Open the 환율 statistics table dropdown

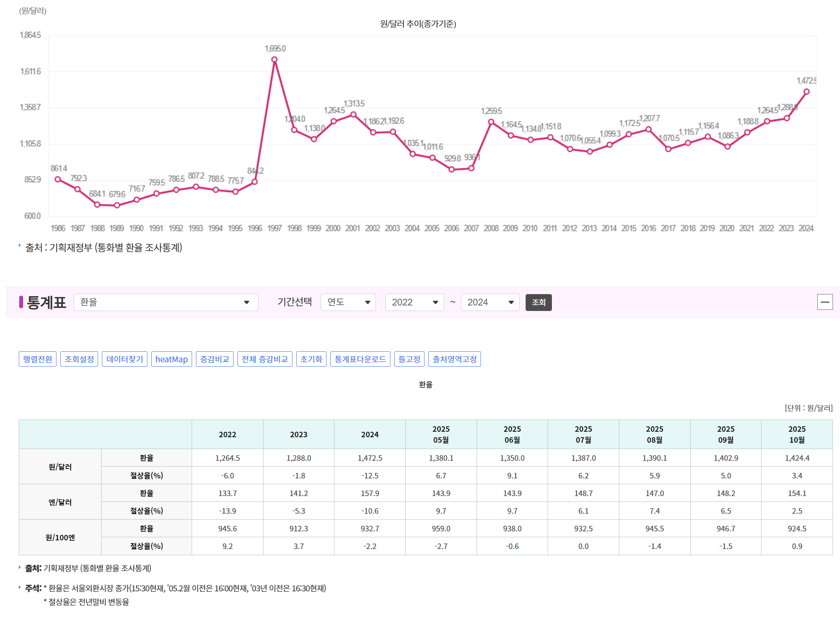(x=166, y=302)
